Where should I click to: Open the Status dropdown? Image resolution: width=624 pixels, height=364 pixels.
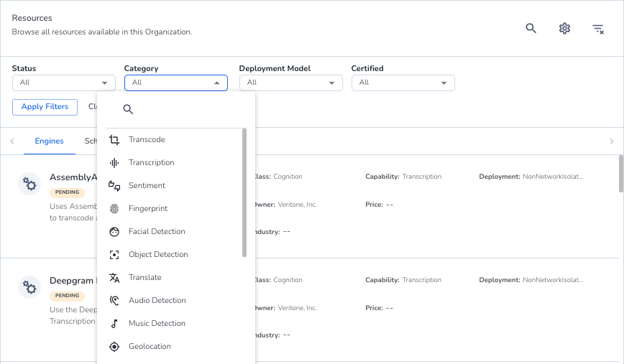pos(64,83)
